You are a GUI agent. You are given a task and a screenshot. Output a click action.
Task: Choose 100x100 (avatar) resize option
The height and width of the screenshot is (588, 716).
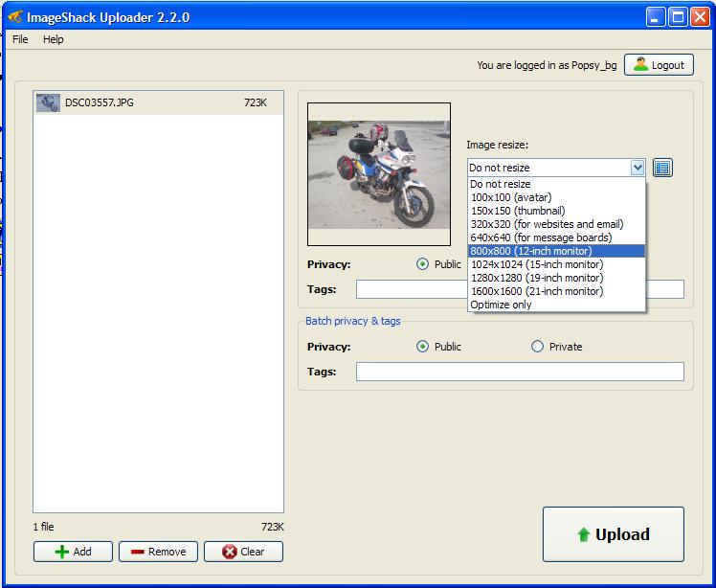556,197
